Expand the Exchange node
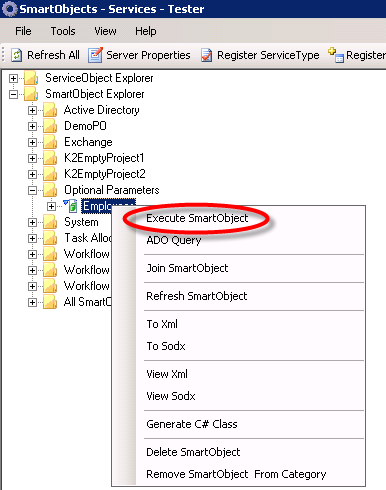 point(32,142)
